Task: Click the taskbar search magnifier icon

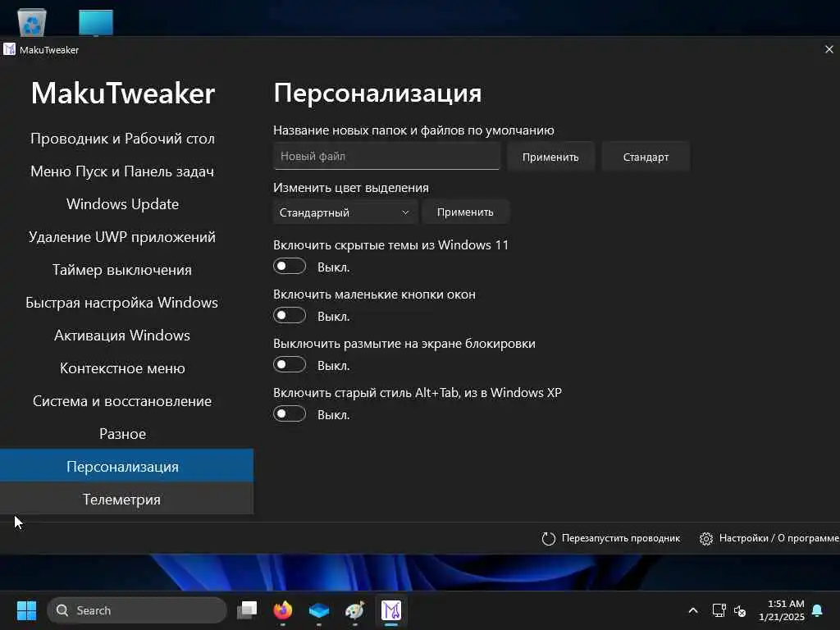Action: coord(62,610)
